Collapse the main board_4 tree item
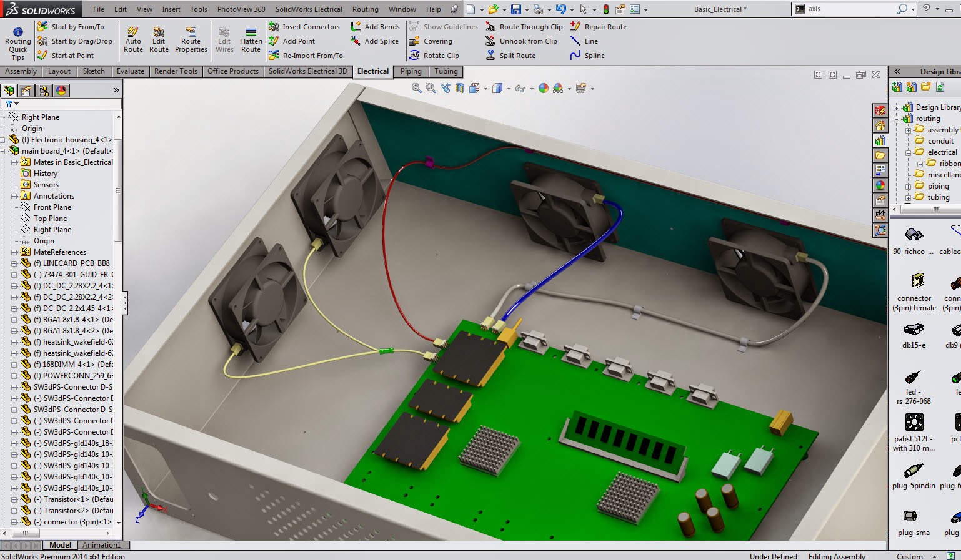 coord(4,150)
